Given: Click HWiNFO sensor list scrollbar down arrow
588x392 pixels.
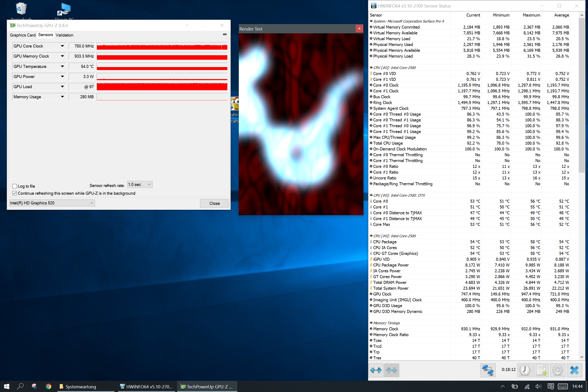Looking at the screenshot, I should coord(582,357).
